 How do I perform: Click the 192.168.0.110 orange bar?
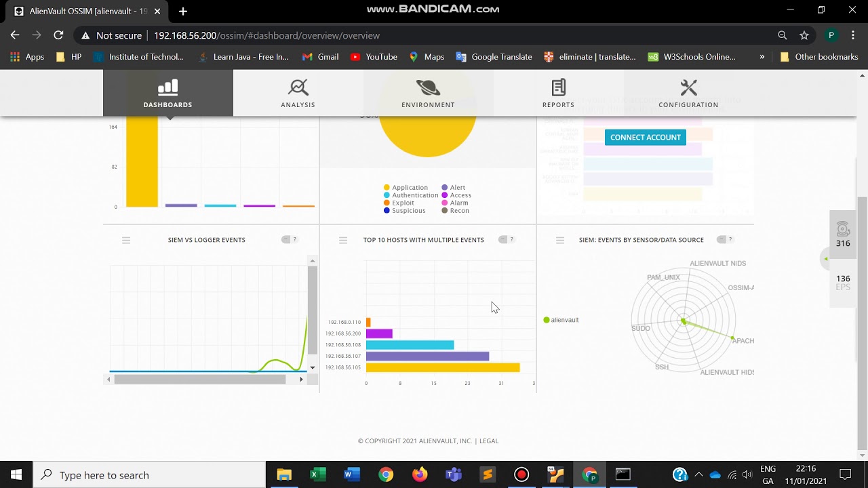tap(368, 323)
